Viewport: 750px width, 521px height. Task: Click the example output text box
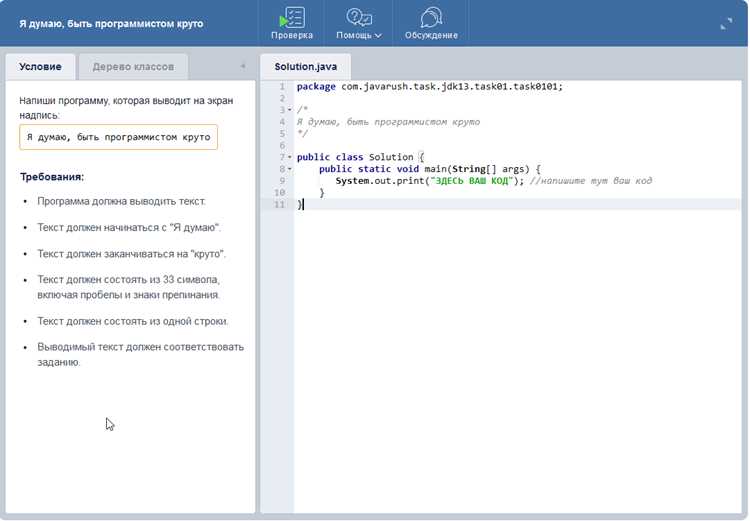pos(119,137)
